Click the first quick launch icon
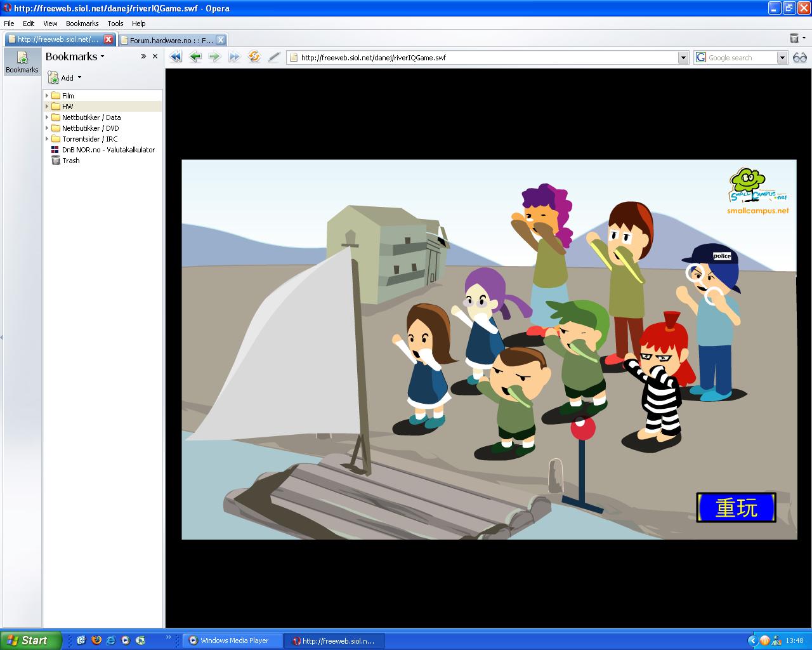The height and width of the screenshot is (650, 812). pos(81,640)
